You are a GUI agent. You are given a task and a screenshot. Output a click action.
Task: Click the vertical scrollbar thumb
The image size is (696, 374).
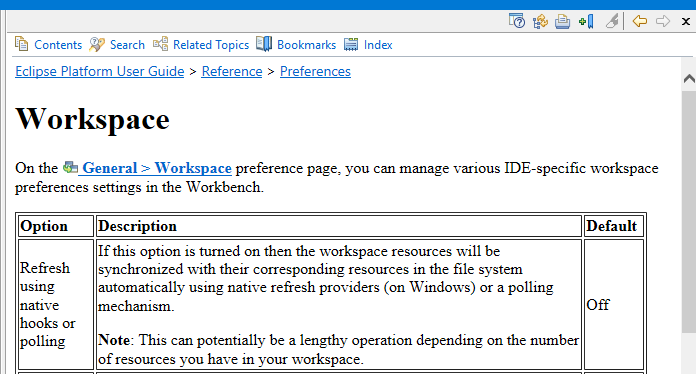tap(689, 211)
